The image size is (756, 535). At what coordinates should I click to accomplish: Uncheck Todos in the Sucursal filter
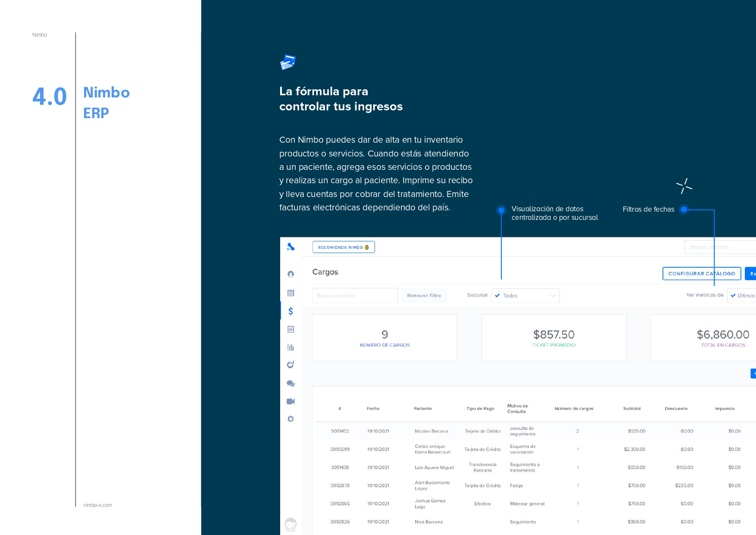(x=498, y=295)
